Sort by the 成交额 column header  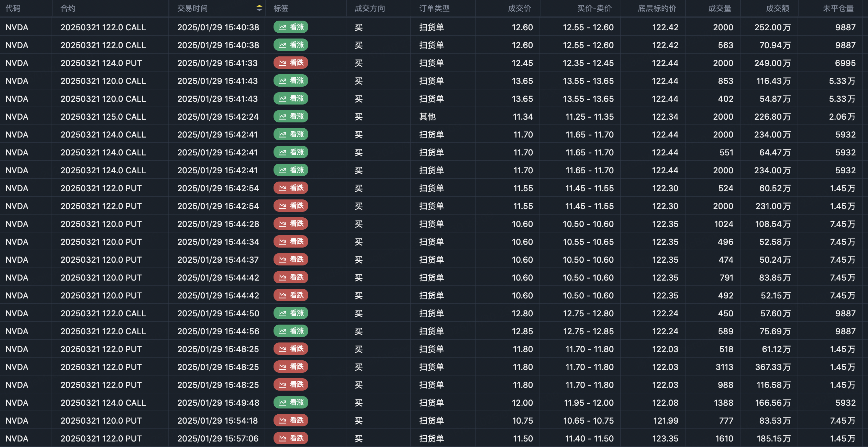point(777,8)
